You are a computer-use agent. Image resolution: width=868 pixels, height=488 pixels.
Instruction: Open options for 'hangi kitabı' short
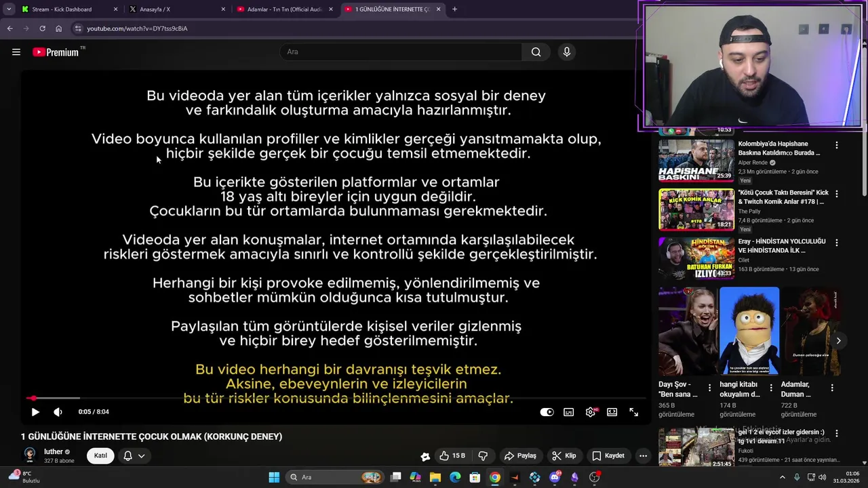[771, 388]
